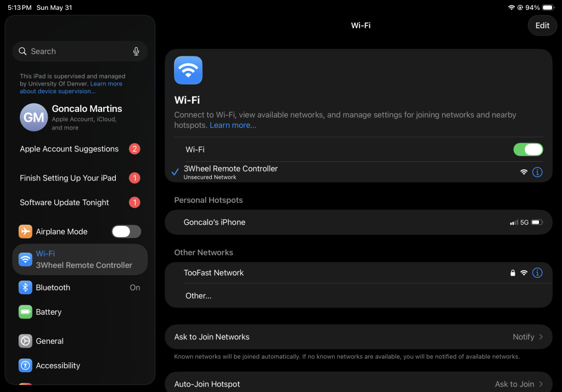This screenshot has width=562, height=392.
Task: Open Software Update Tonight
Action: (80, 202)
